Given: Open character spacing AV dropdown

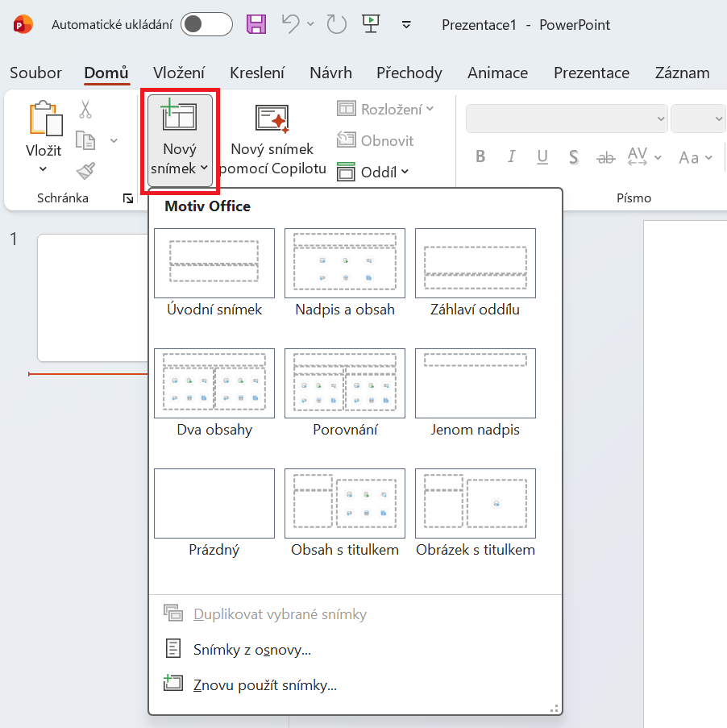Looking at the screenshot, I should point(644,157).
